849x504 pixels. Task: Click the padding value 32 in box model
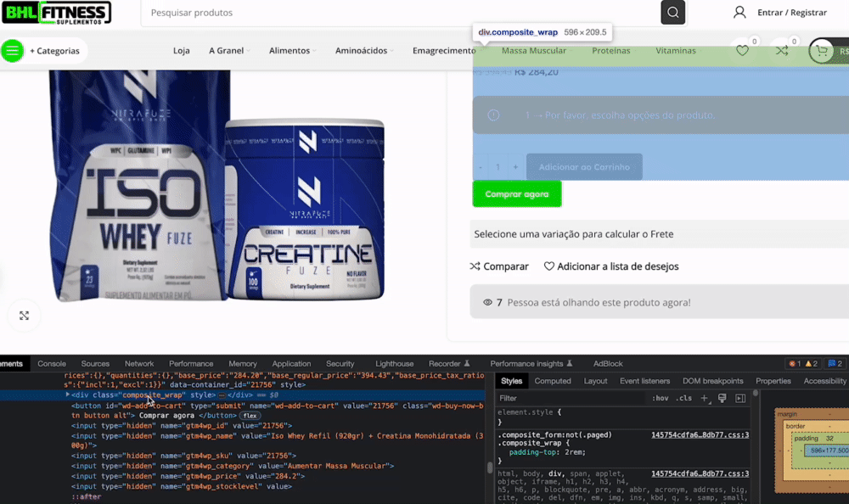point(829,439)
